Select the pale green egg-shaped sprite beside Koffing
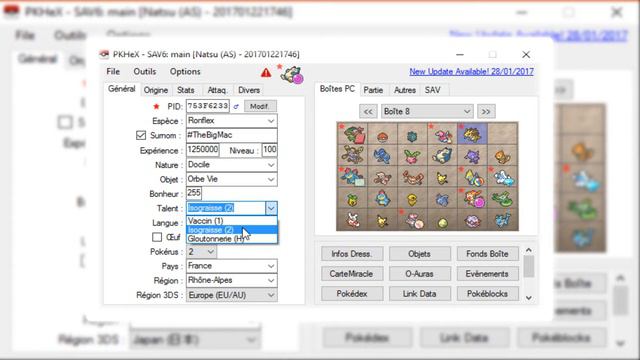This screenshot has width=640, height=360. 442,222
